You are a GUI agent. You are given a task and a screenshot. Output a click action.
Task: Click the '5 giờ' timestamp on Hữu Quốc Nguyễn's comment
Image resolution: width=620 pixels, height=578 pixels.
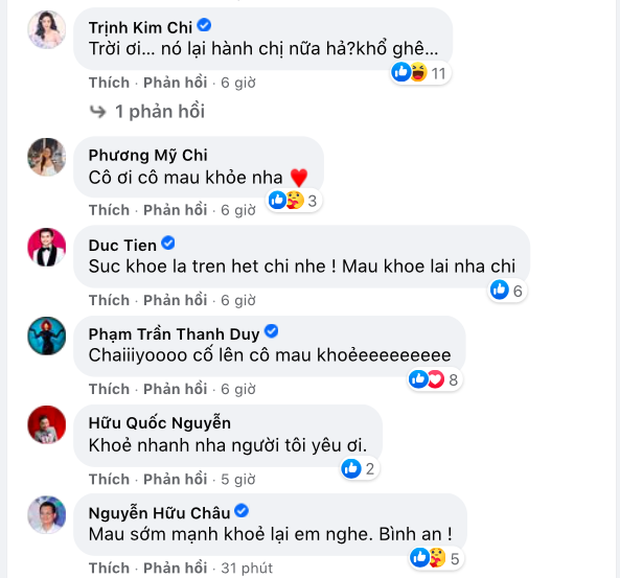[238, 478]
